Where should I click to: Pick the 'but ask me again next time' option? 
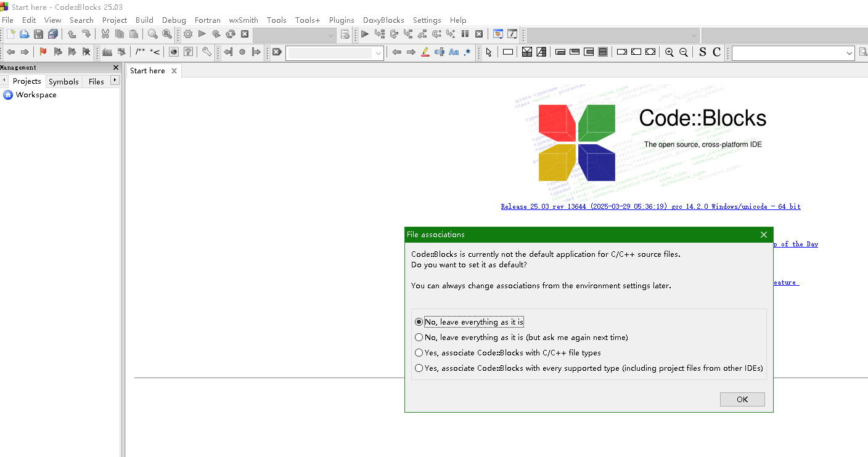point(419,338)
